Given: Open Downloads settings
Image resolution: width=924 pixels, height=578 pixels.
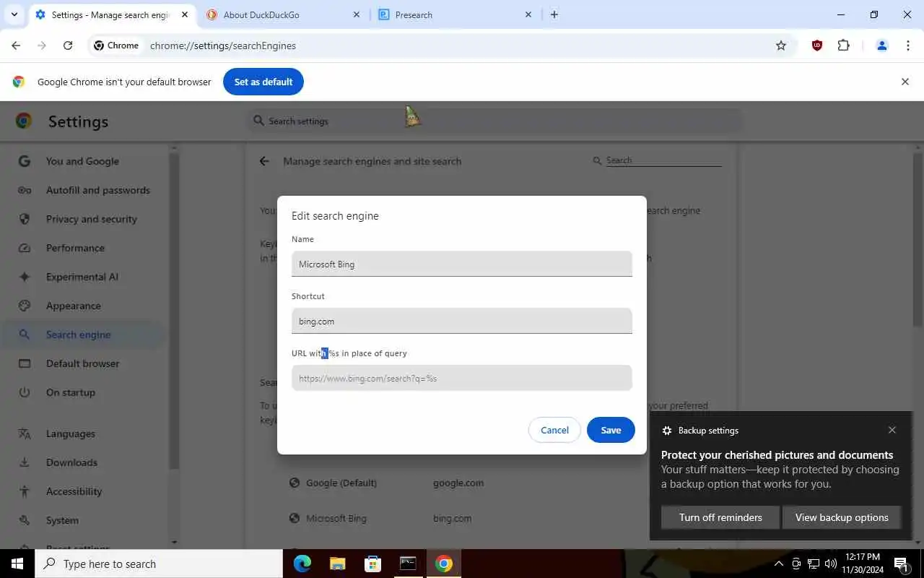Looking at the screenshot, I should [x=82, y=462].
